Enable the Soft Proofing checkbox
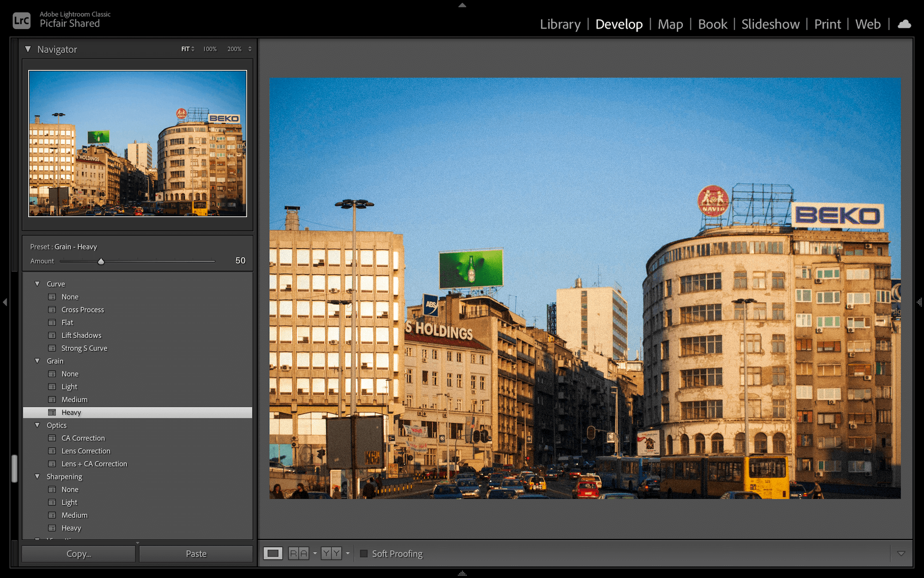Screen dimensions: 924x578 point(364,553)
